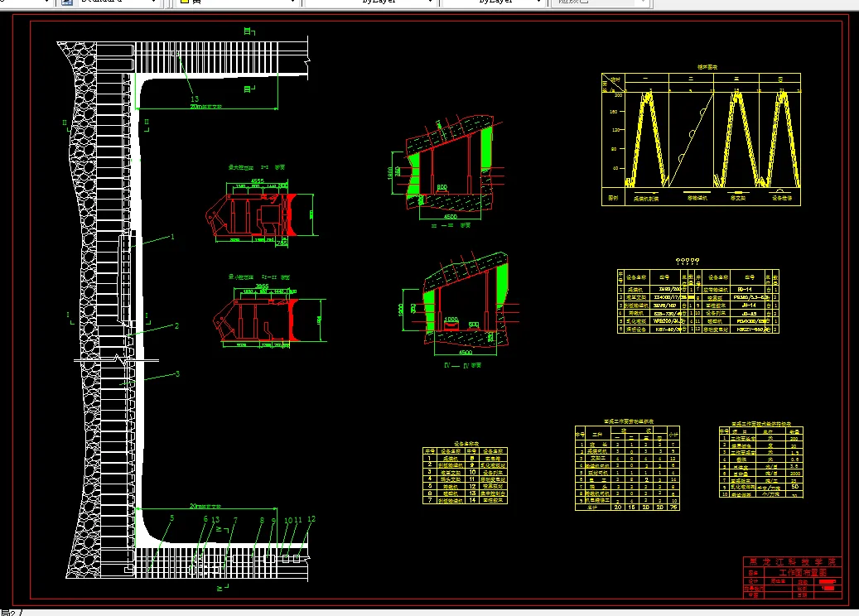Click the '图例' legend cell of the cycle chart

(x=612, y=198)
